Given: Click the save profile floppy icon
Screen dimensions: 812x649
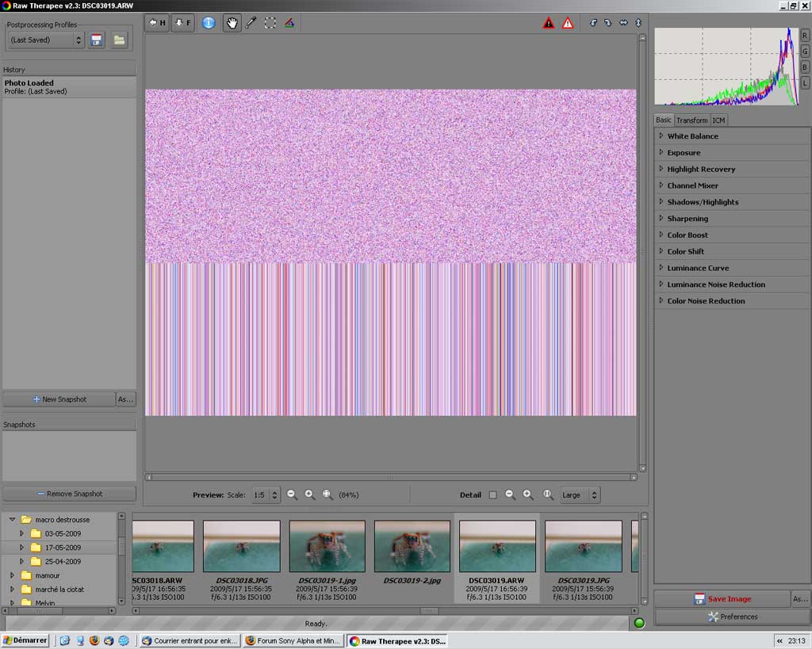Looking at the screenshot, I should (x=97, y=40).
